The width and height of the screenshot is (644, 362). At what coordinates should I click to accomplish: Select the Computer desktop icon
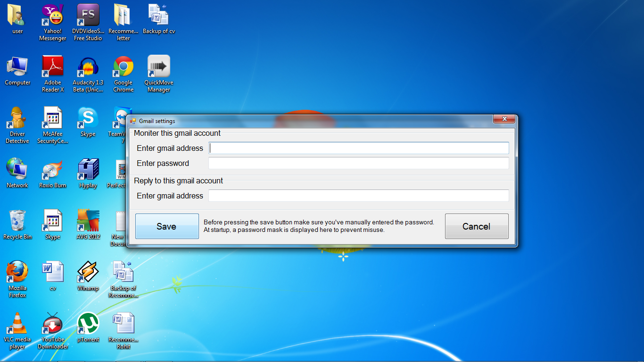(17, 71)
